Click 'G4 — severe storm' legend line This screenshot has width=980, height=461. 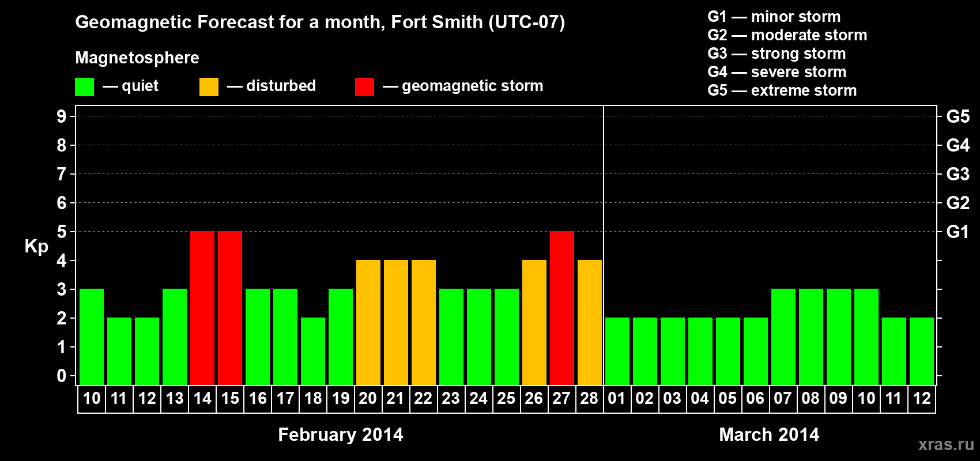tap(777, 72)
